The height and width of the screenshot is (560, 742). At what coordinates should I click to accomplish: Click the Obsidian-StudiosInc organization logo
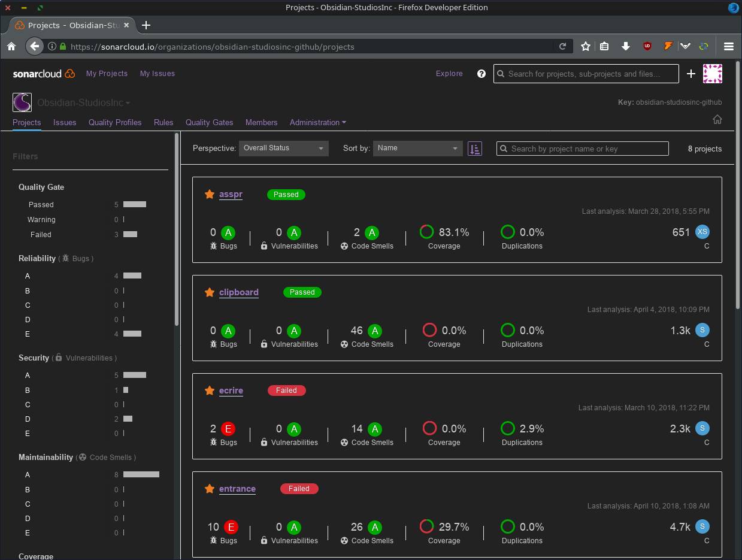[x=22, y=102]
